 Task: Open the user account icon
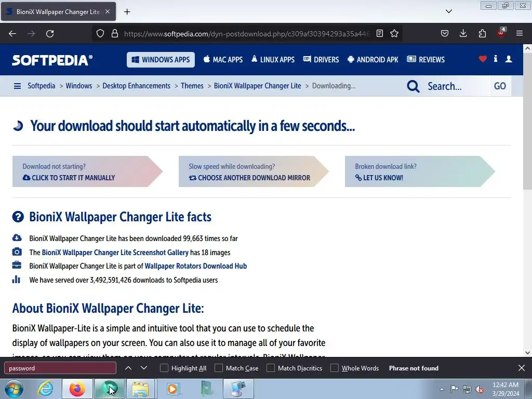(509, 59)
